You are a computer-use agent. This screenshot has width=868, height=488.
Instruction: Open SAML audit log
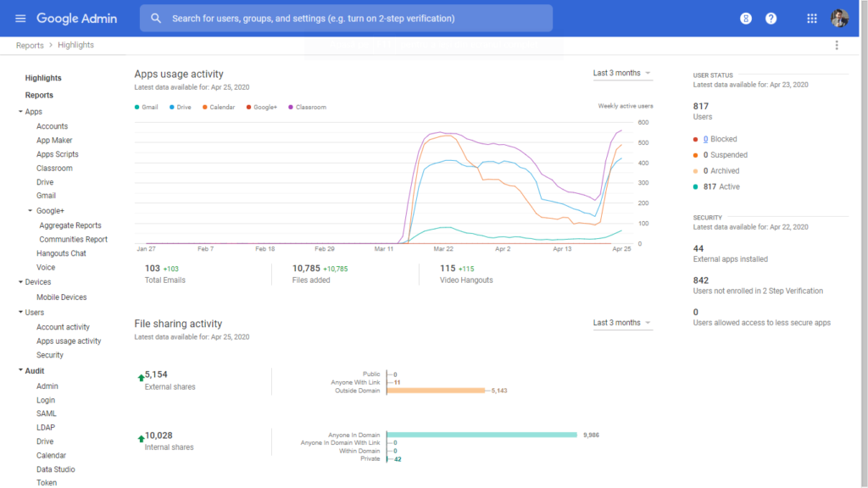point(47,413)
